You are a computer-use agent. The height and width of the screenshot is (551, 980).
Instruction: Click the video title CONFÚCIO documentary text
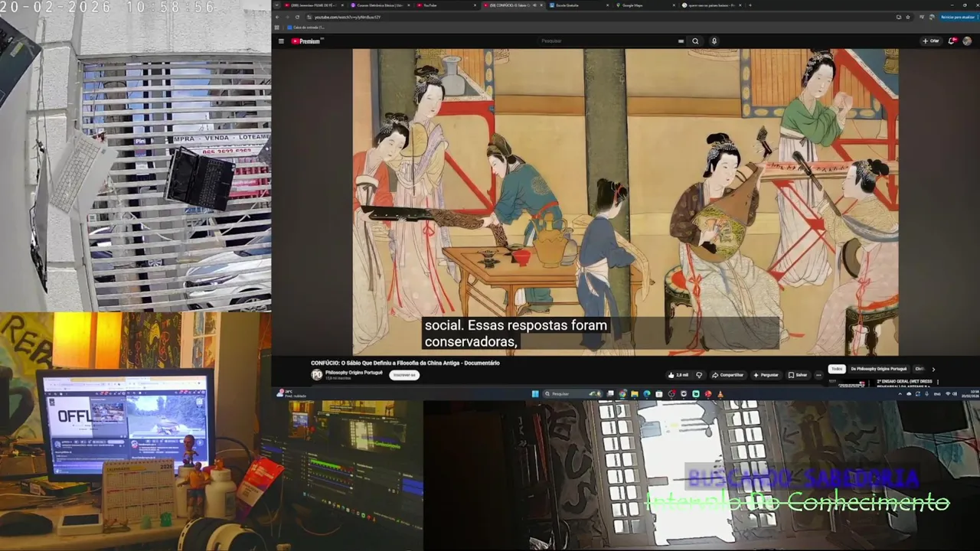(405, 363)
